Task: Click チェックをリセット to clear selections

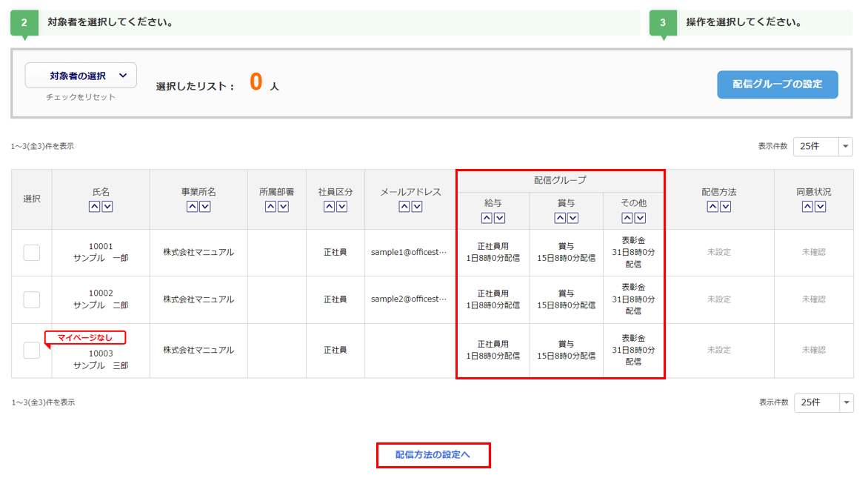Action: pyautogui.click(x=81, y=97)
